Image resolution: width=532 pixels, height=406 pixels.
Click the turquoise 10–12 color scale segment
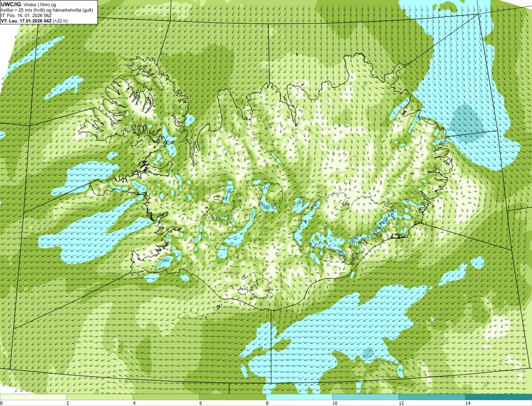(x=366, y=397)
